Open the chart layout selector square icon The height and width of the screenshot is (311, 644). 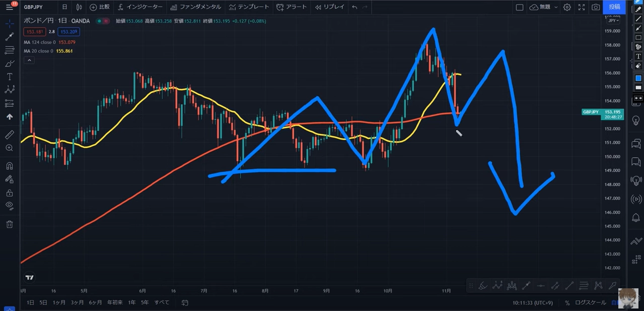pyautogui.click(x=520, y=7)
